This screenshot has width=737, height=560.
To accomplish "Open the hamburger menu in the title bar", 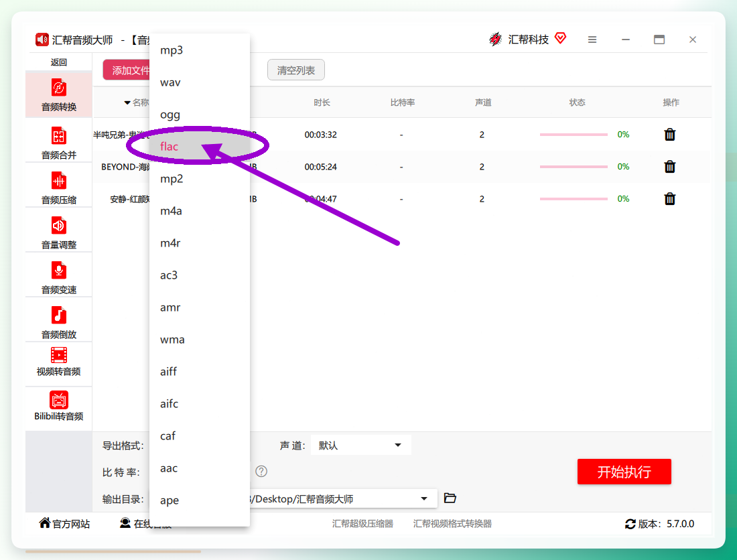I will click(x=592, y=40).
